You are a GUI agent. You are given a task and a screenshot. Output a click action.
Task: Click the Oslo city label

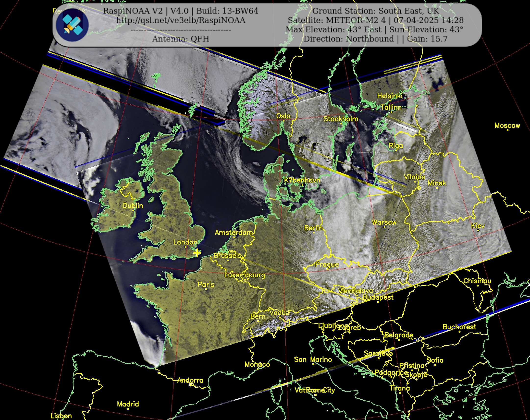283,116
